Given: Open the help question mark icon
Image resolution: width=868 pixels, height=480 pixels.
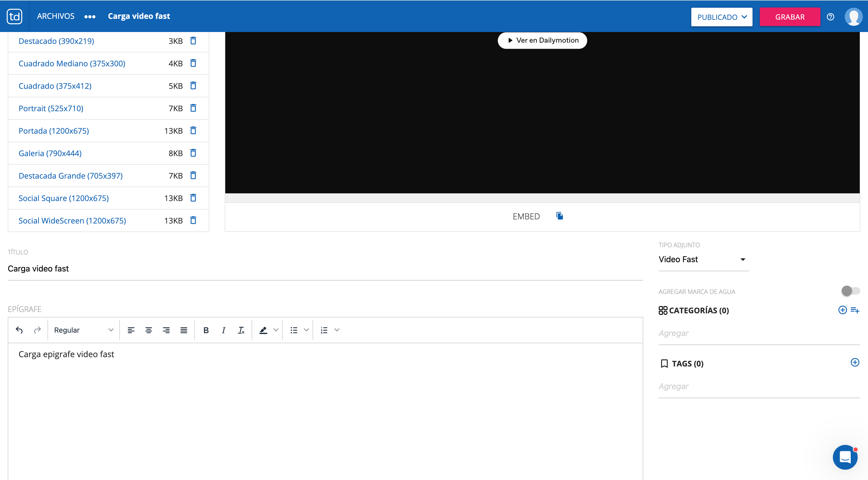Looking at the screenshot, I should 830,17.
